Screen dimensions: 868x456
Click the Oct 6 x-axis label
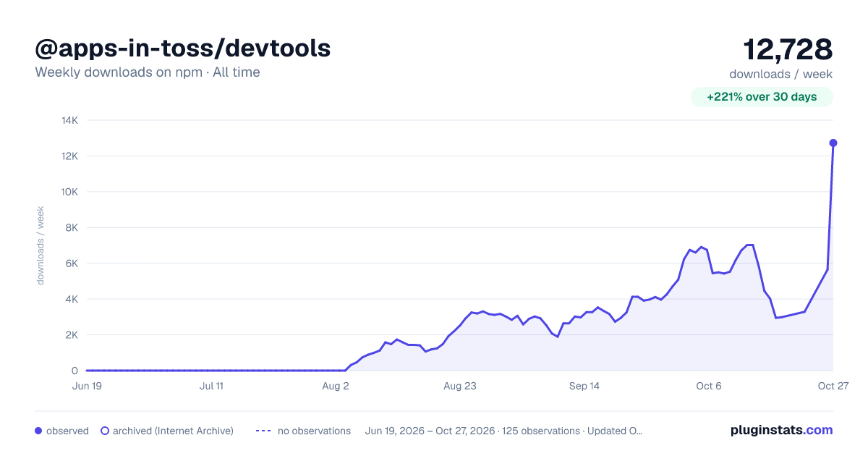(x=709, y=386)
